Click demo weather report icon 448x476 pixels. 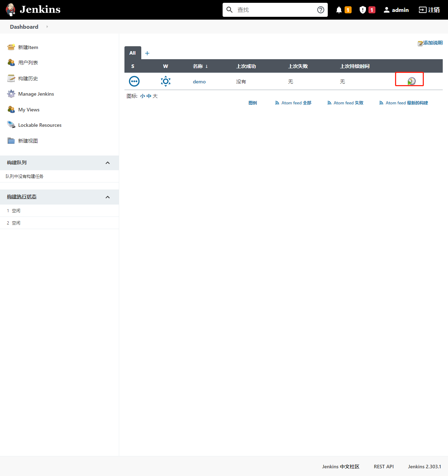[x=166, y=81]
